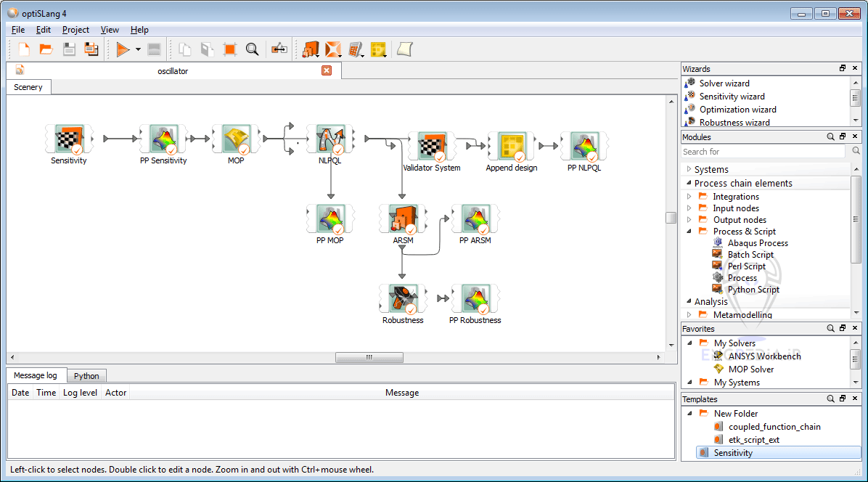Viewport: 868px width, 482px height.
Task: Click the Save All toolbar icon
Action: point(90,49)
